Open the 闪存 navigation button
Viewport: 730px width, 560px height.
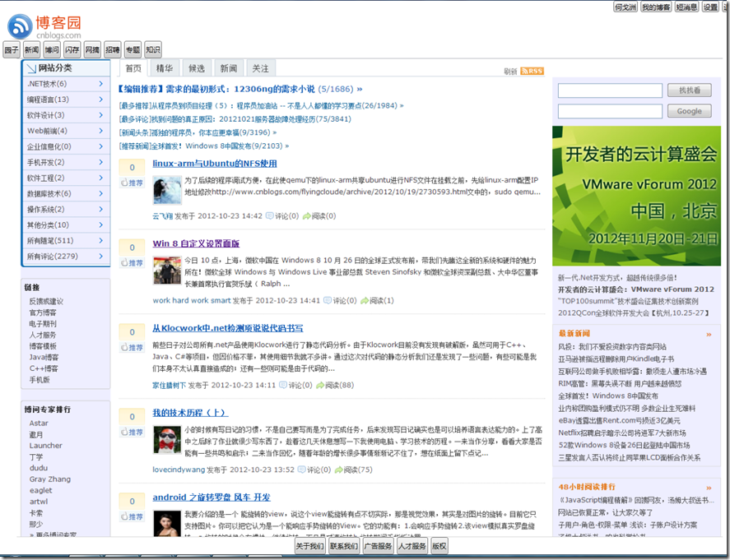[x=72, y=50]
